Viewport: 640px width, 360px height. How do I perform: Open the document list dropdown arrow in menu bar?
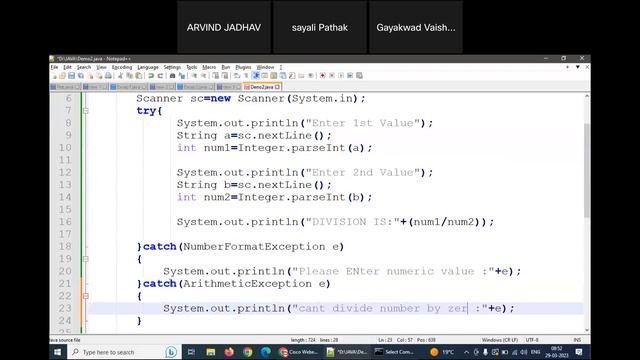tap(578, 67)
